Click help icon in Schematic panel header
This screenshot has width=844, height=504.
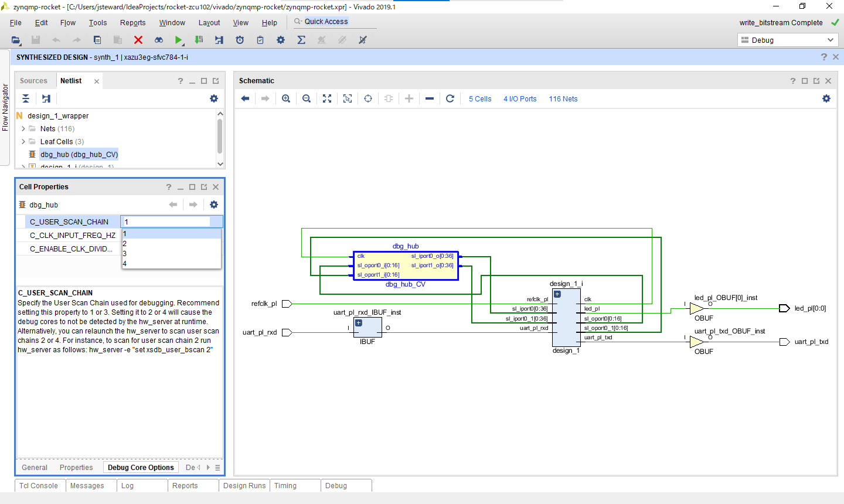tap(793, 81)
